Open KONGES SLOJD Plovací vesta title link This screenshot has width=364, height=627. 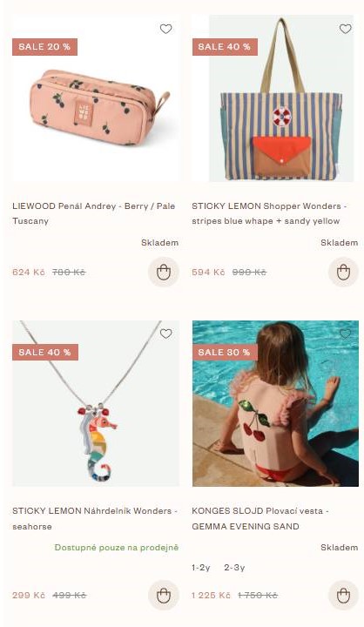pyautogui.click(x=260, y=519)
